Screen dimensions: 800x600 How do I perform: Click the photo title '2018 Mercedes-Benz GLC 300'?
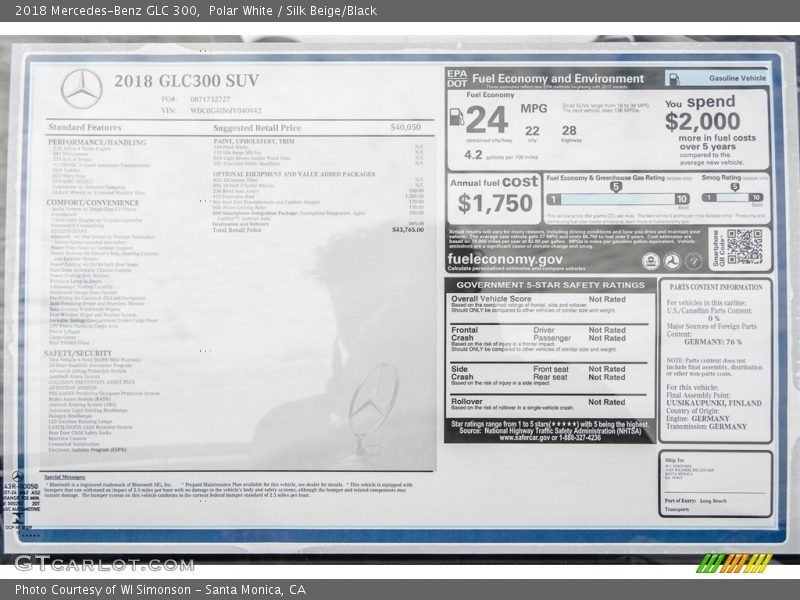106,10
